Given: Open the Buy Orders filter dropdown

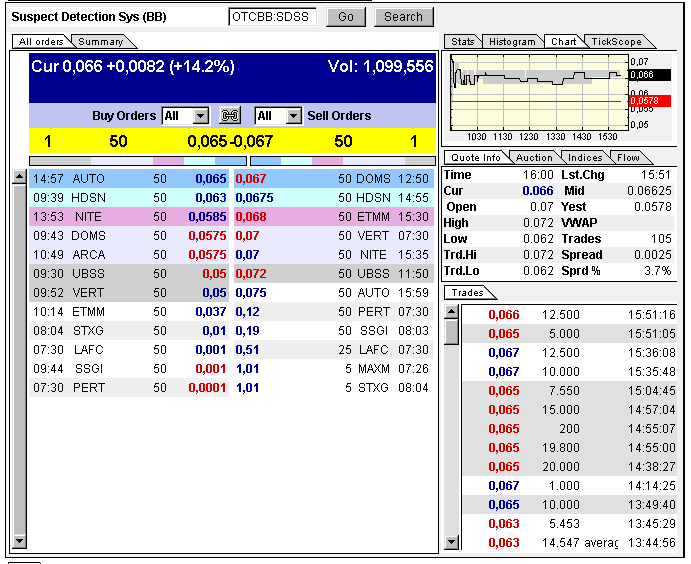Looking at the screenshot, I should click(x=200, y=116).
